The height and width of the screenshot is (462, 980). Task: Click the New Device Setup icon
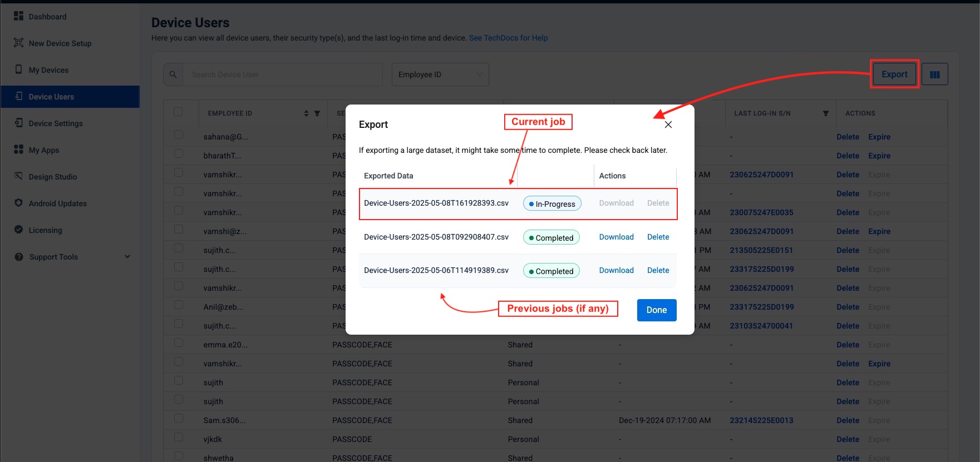coord(18,43)
